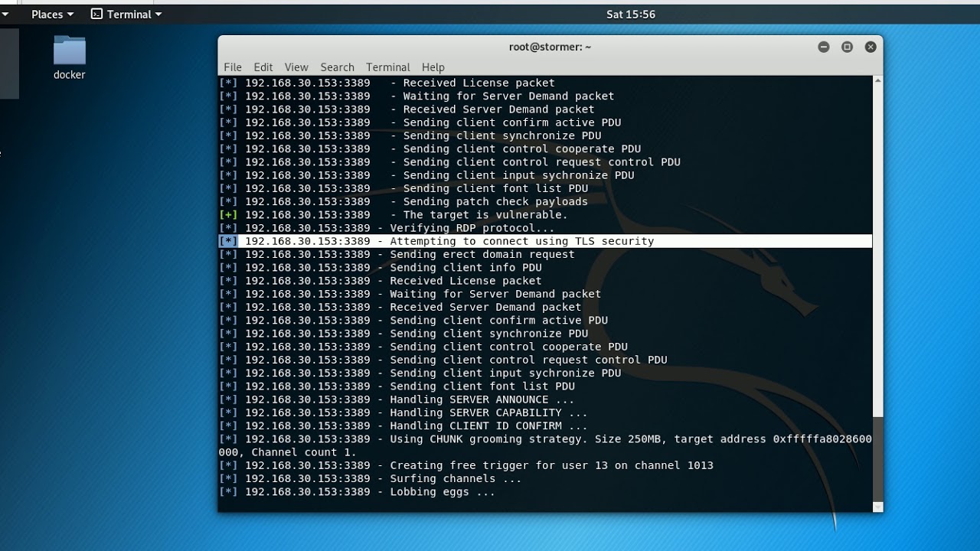Screen dimensions: 980x551
Task: Click the terminal icon in the top bar
Action: click(x=96, y=14)
